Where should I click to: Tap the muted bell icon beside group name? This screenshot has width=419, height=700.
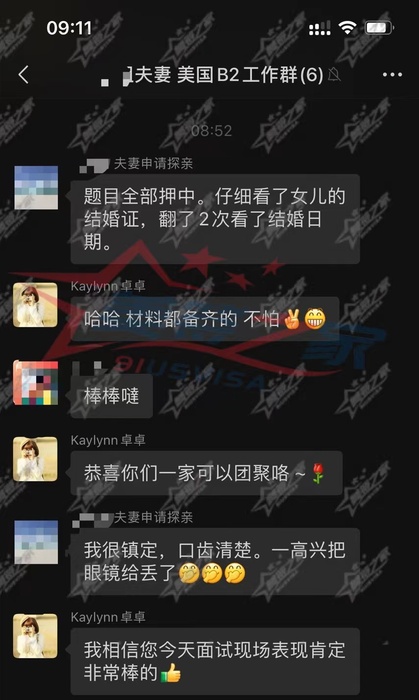pyautogui.click(x=334, y=75)
